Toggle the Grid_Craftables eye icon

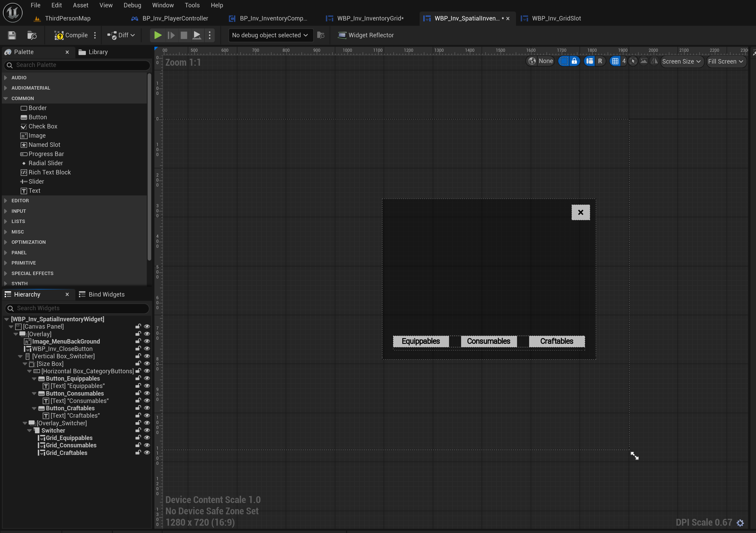147,453
